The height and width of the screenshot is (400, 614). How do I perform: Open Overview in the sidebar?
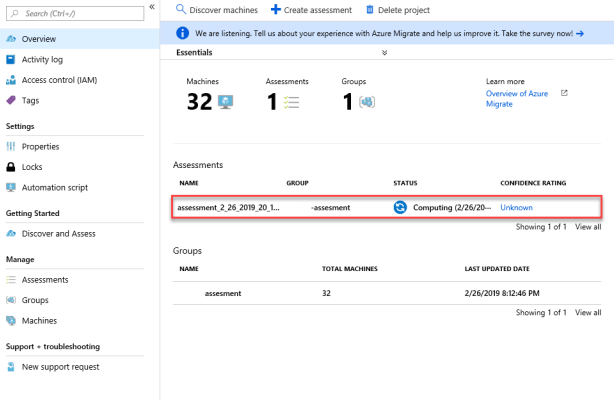tap(79, 39)
